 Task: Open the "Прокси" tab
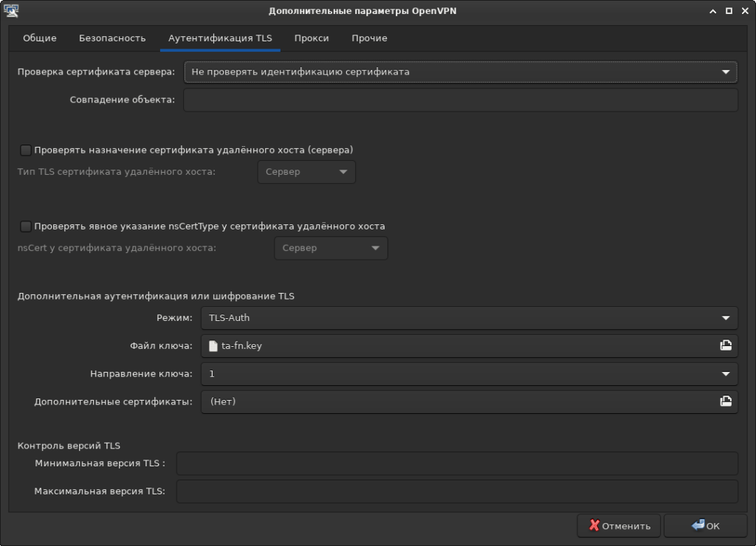(x=312, y=38)
